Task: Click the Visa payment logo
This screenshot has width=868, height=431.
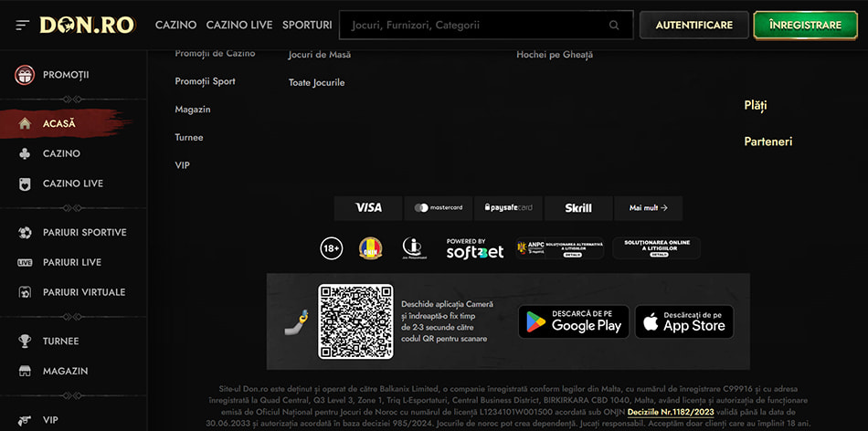Action: [367, 208]
